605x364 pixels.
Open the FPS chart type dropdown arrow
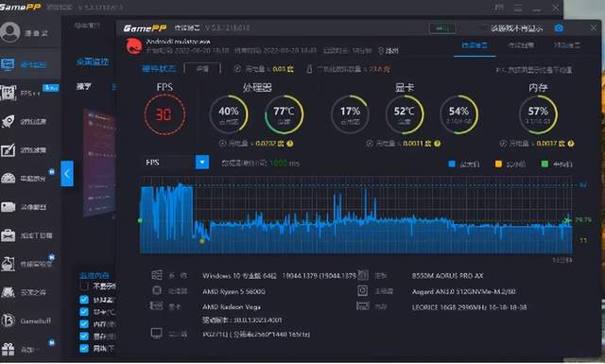click(202, 162)
